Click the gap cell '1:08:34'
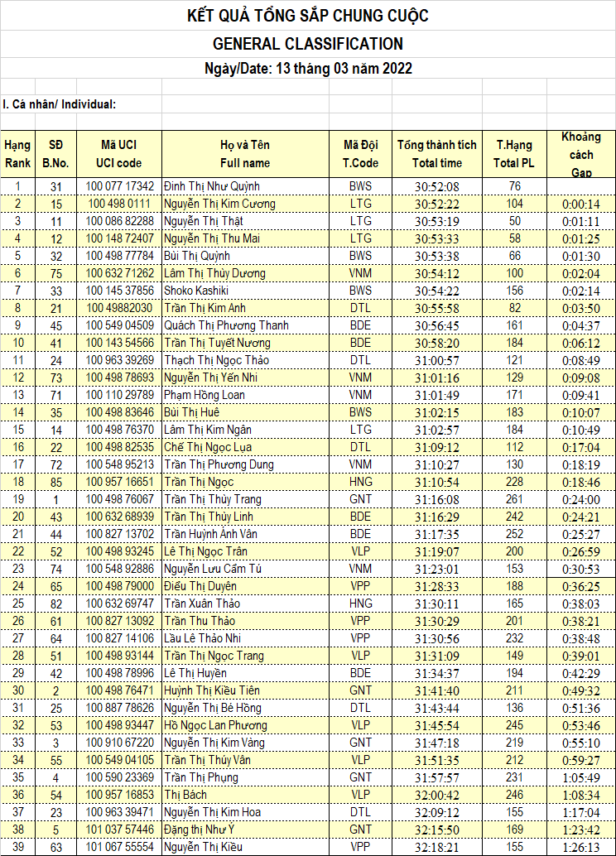Viewport: 616px width, 856px height. click(x=581, y=795)
